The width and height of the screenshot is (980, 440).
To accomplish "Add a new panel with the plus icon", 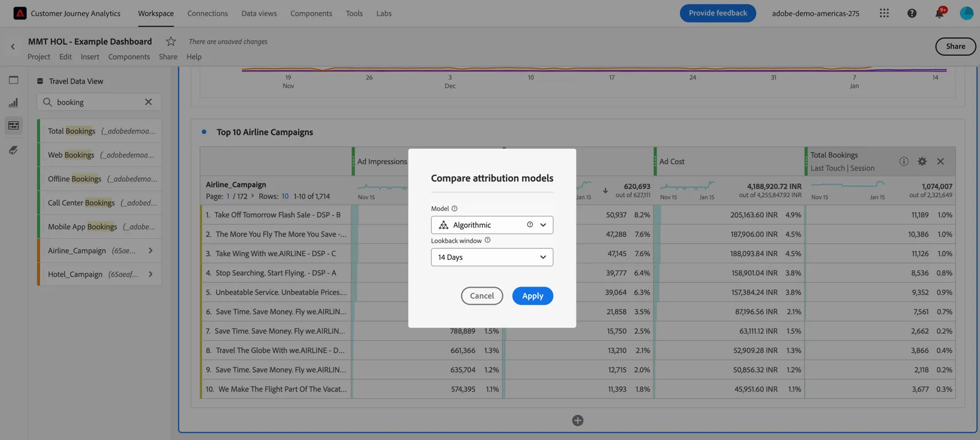I will 577,421.
